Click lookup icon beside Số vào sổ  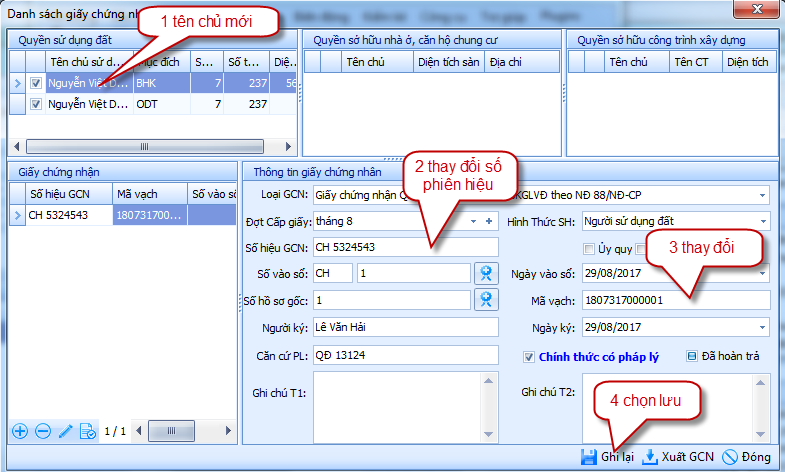point(485,273)
